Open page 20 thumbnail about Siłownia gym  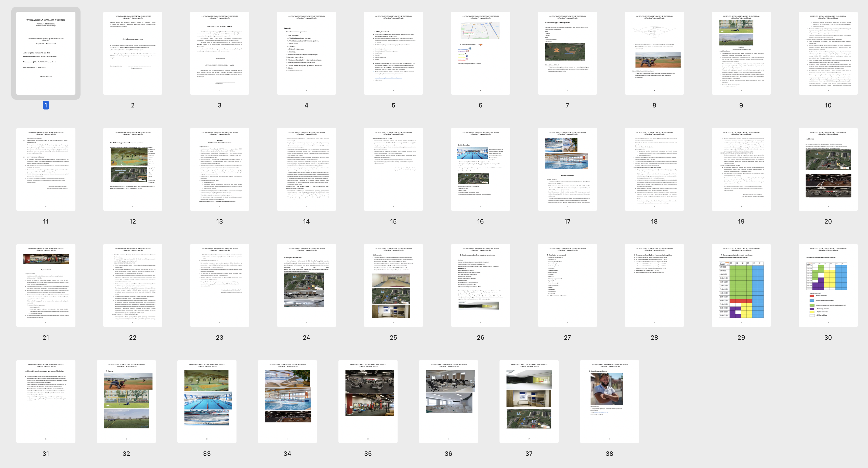pos(828,169)
